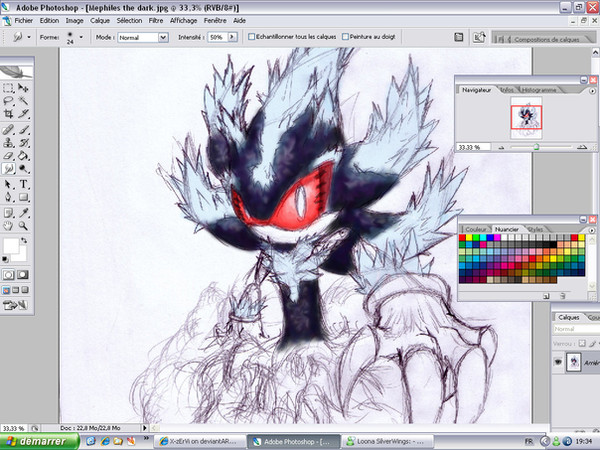The width and height of the screenshot is (600, 450).
Task: Click the Navigateur zoom slider handle
Action: [536, 147]
